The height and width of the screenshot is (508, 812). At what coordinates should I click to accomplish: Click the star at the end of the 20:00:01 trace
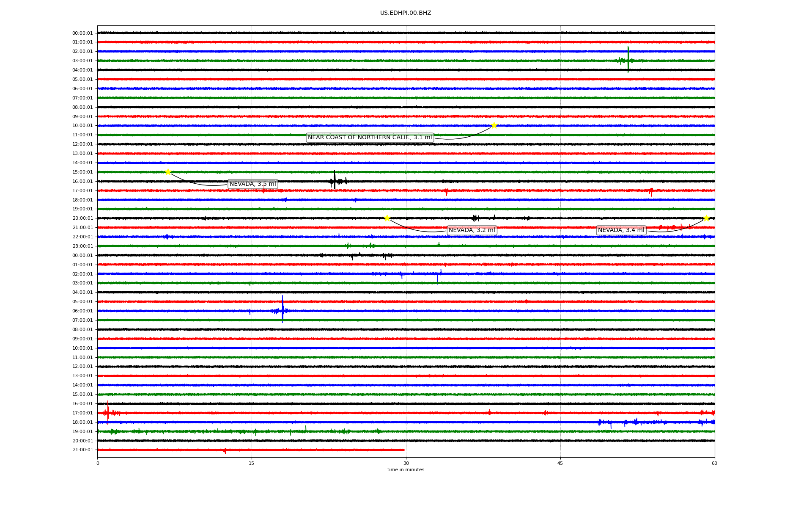[706, 218]
